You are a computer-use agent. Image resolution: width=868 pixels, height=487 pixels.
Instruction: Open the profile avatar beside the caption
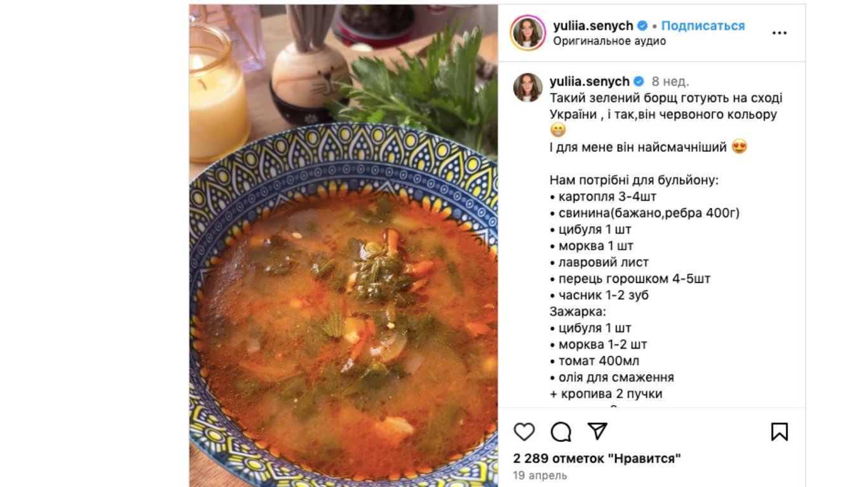click(x=528, y=88)
